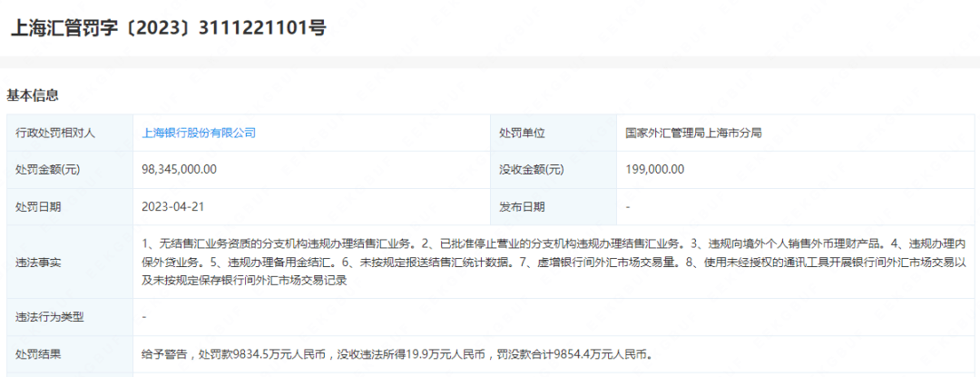This screenshot has height=377, width=980.
Task: Click the title 上海汇管罚字〔2023〕3111221101号
Action: click(x=169, y=27)
